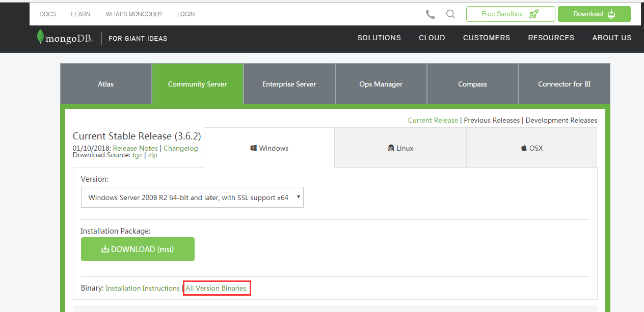Open the SOLUTIONS menu
Screen dimensions: 644x312
click(x=379, y=38)
